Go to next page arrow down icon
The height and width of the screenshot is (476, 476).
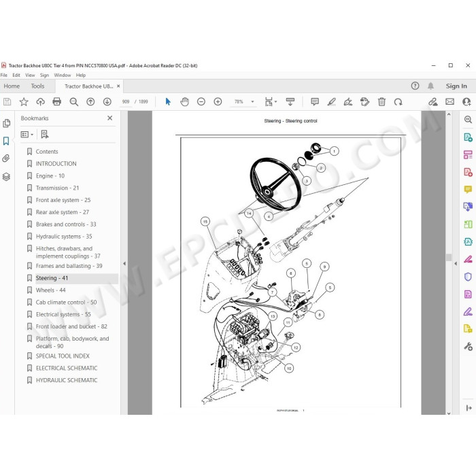[x=107, y=102]
